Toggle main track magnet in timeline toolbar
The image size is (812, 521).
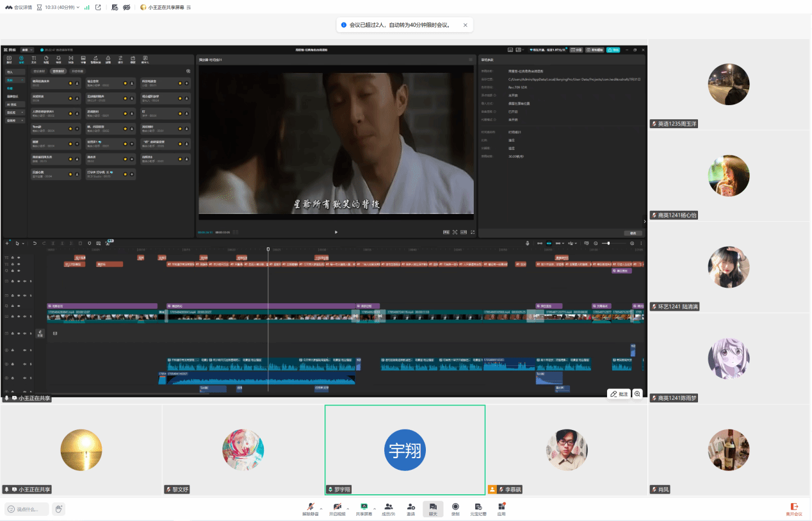click(539, 244)
